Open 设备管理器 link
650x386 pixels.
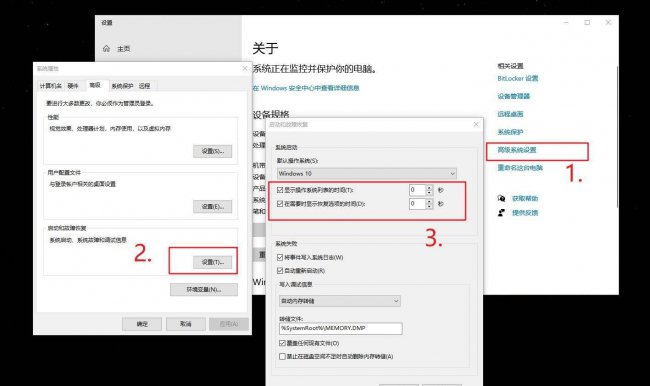coord(514,96)
